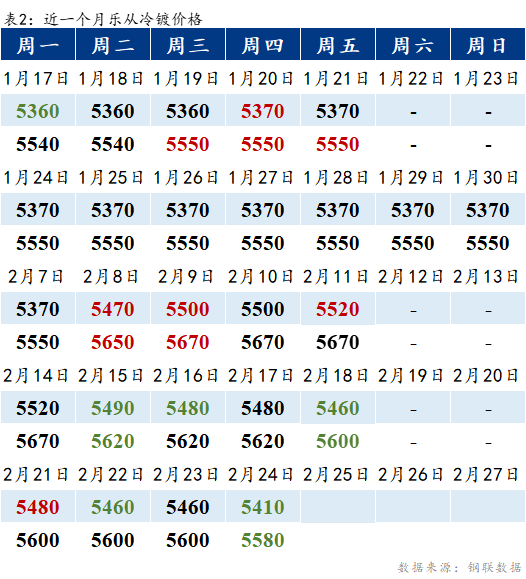This screenshot has height=579, width=526.
Task: Click the 5540 price for 1月18日
Action: point(113,144)
